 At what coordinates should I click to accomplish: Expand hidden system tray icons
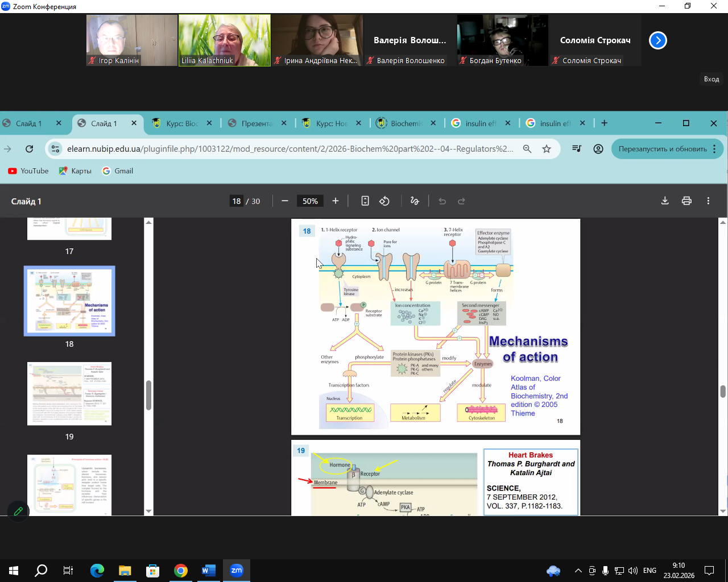click(578, 571)
